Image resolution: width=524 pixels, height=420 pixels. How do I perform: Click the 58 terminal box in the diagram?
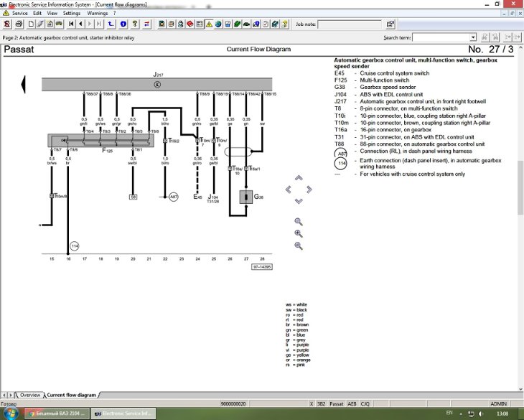click(x=133, y=197)
